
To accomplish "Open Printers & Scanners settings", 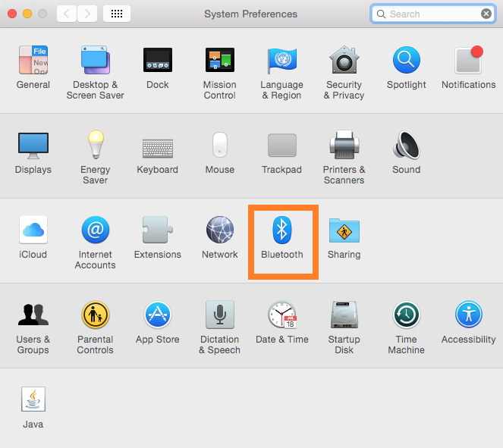I will coord(344,145).
